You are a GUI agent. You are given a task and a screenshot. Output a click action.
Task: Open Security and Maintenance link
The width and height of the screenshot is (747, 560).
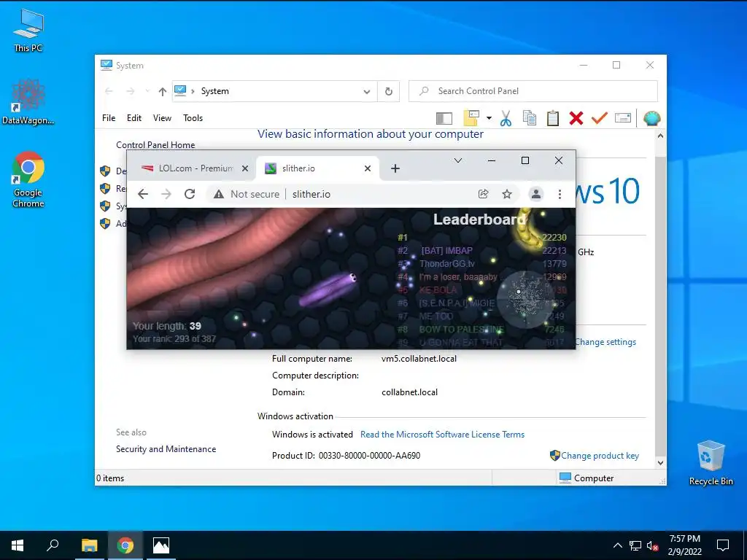[166, 449]
